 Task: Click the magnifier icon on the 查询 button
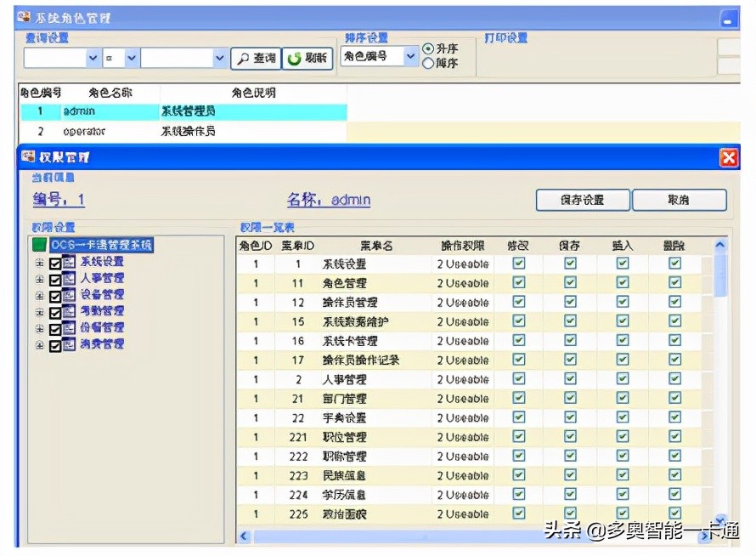[x=242, y=58]
